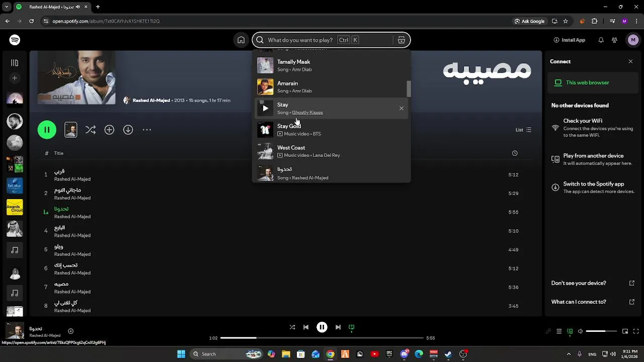This screenshot has height=362, width=644.
Task: Open File Explorer from the taskbar
Action: click(x=286, y=354)
